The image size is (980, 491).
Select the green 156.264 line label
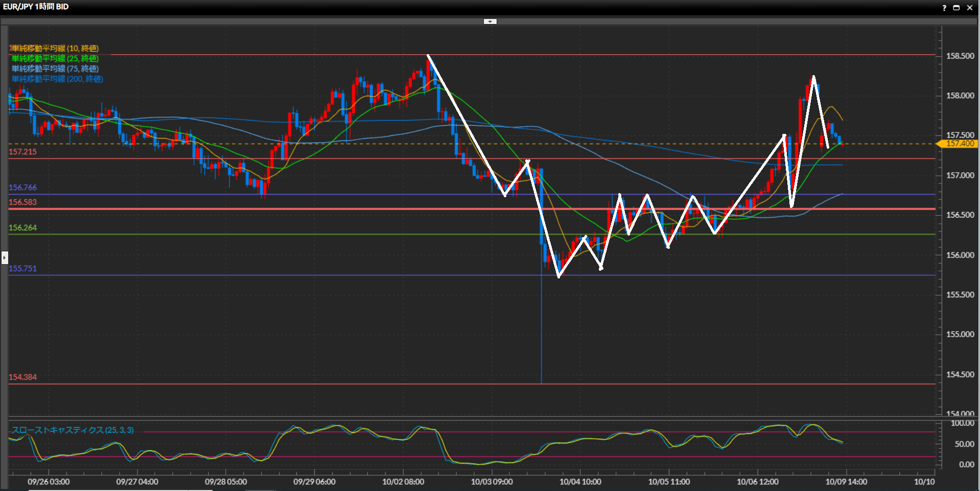(23, 228)
